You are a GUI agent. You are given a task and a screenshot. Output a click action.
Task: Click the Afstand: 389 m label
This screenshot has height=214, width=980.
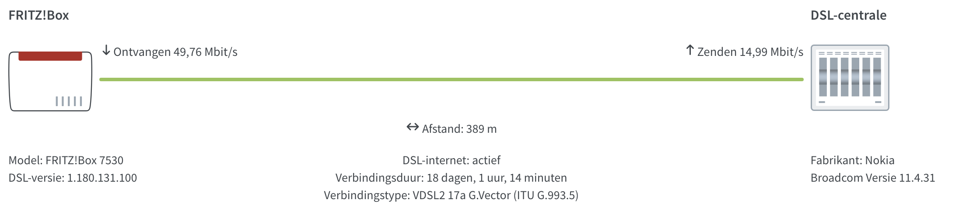pos(459,129)
